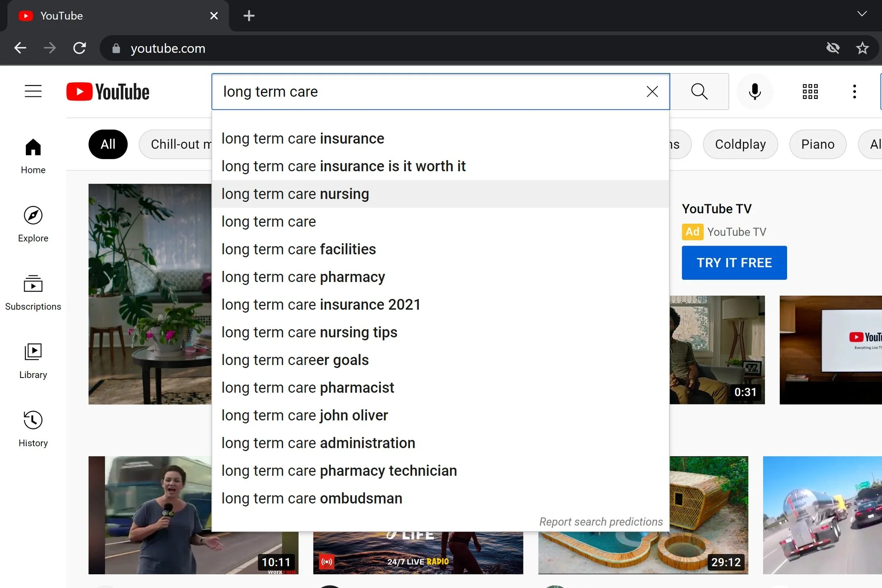Open the 24/7 Live Radio stream thumbnail
The height and width of the screenshot is (588, 882).
(x=418, y=552)
